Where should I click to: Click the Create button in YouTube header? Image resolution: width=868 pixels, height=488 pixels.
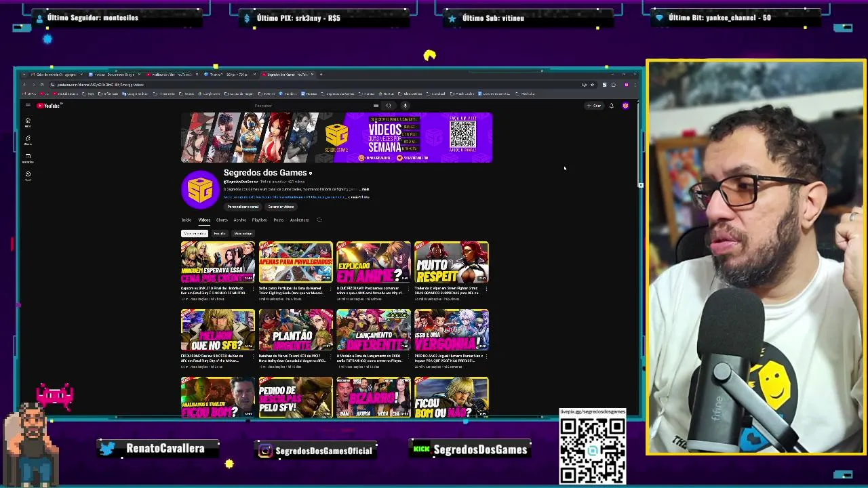[x=594, y=106]
